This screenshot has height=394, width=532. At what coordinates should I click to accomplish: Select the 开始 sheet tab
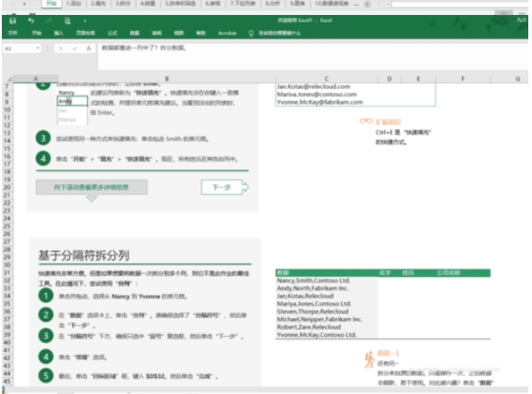pos(52,4)
